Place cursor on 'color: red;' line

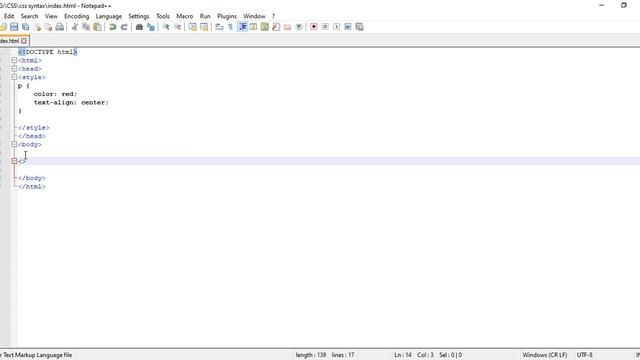pyautogui.click(x=55, y=94)
